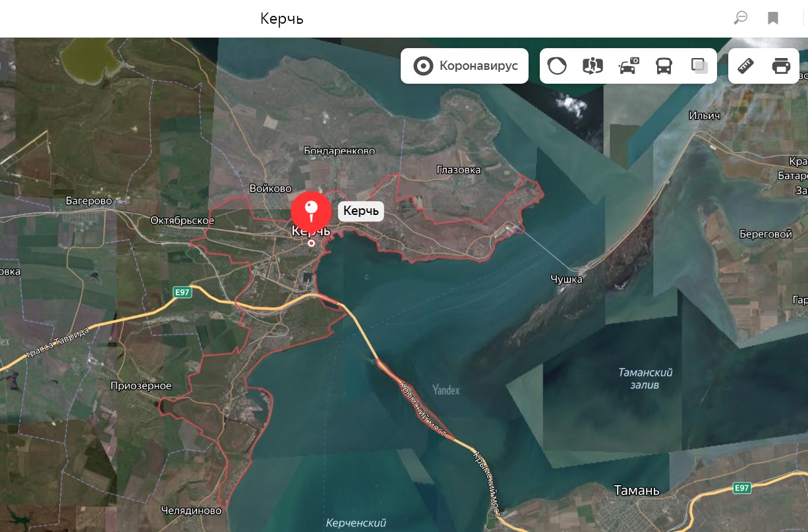Screen dimensions: 808x532
Task: Click the Керчь page title
Action: (281, 18)
